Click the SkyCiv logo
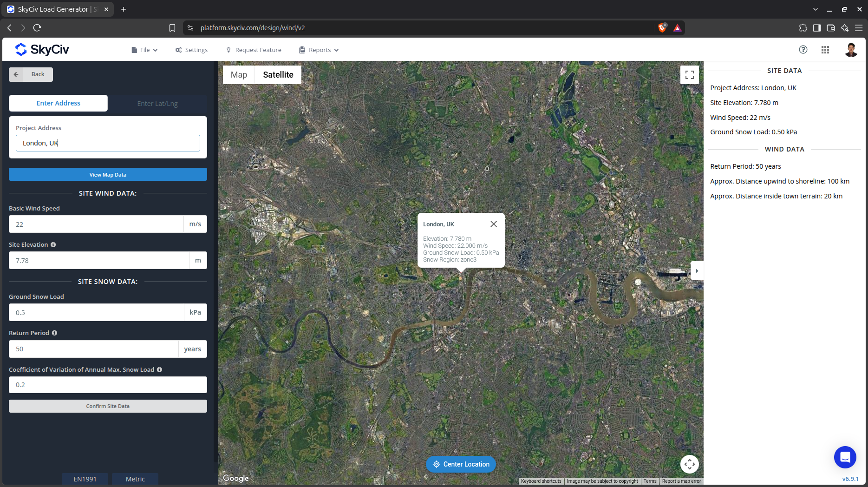868x487 pixels. tap(42, 49)
